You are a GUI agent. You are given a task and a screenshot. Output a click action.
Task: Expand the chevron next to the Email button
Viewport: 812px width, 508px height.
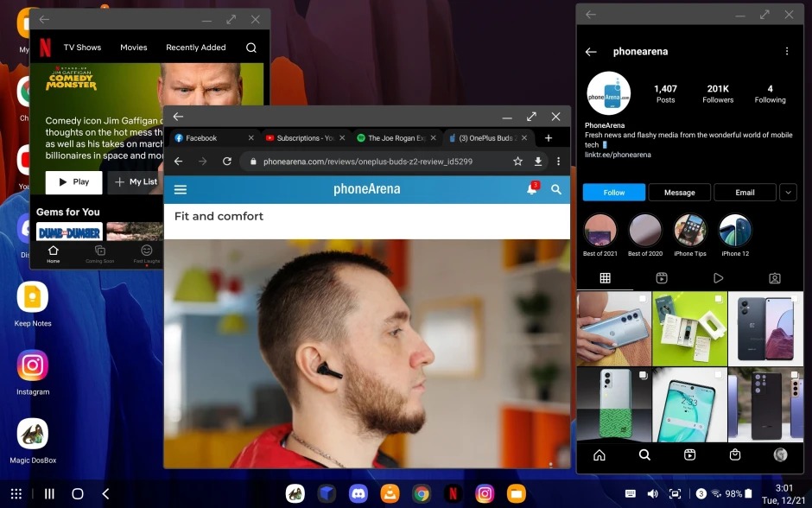(x=787, y=192)
